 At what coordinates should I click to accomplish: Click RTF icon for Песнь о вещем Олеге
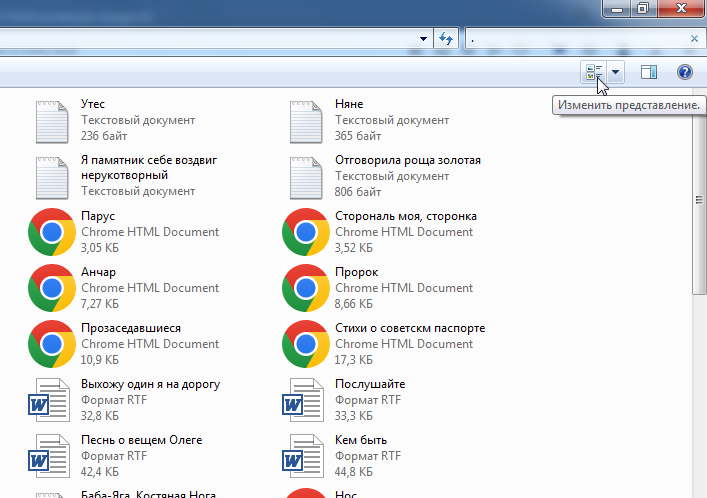click(x=49, y=456)
